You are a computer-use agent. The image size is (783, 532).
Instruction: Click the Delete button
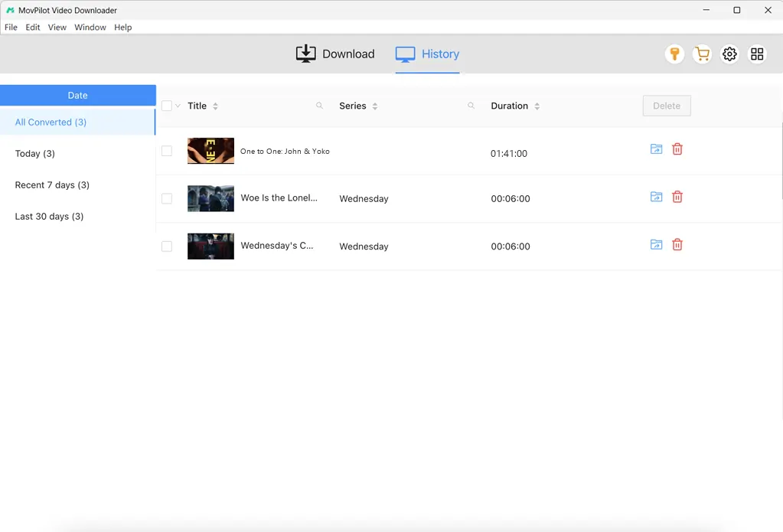point(667,106)
